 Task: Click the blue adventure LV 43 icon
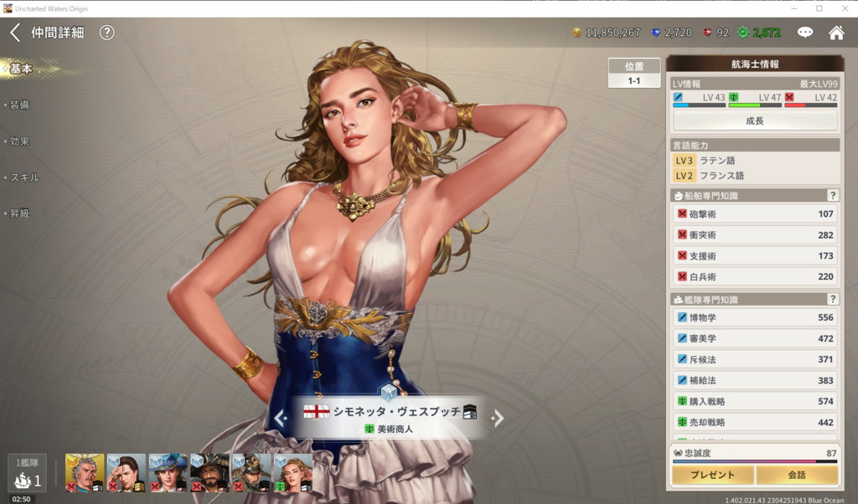(678, 97)
